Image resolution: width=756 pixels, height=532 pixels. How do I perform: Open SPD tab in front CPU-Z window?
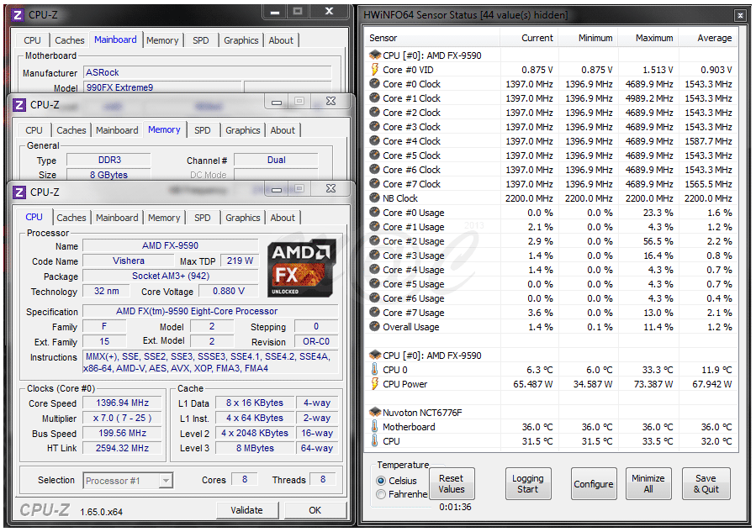(203, 218)
